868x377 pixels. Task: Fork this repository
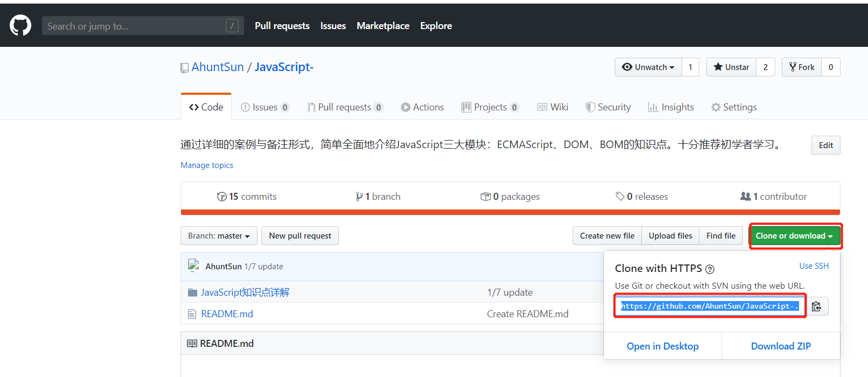(x=802, y=67)
